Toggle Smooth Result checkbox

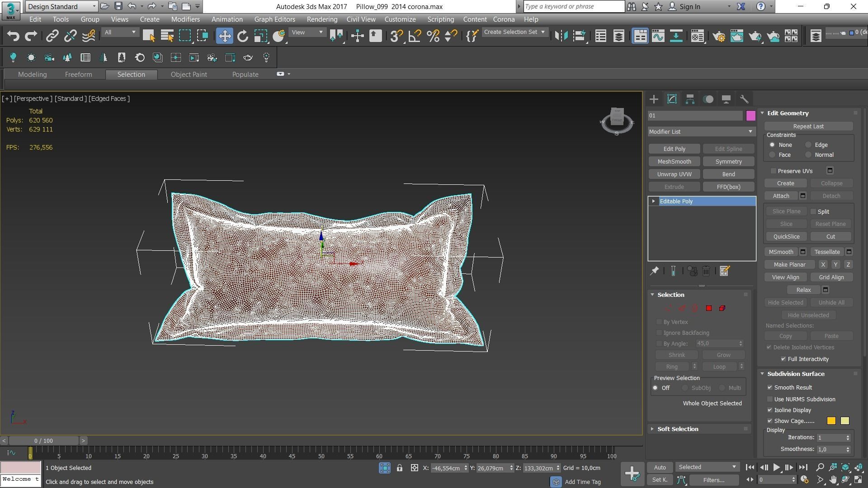770,388
